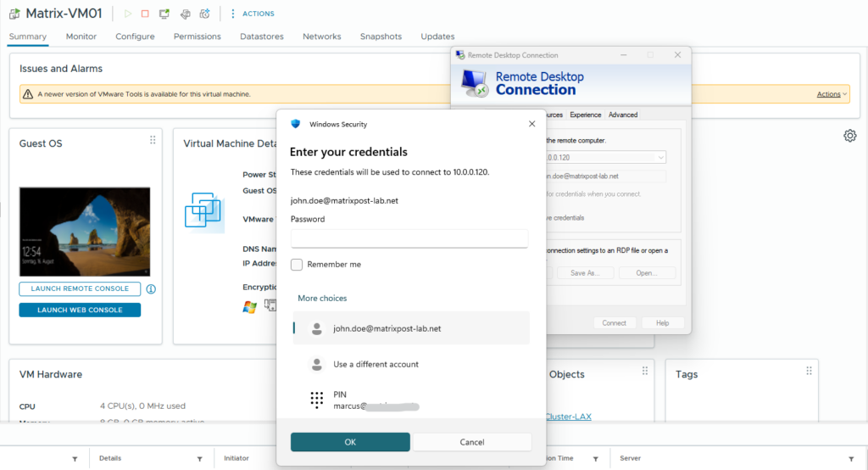868x470 pixels.
Task: Click the VMware Tools warning triangle icon
Action: (x=28, y=94)
